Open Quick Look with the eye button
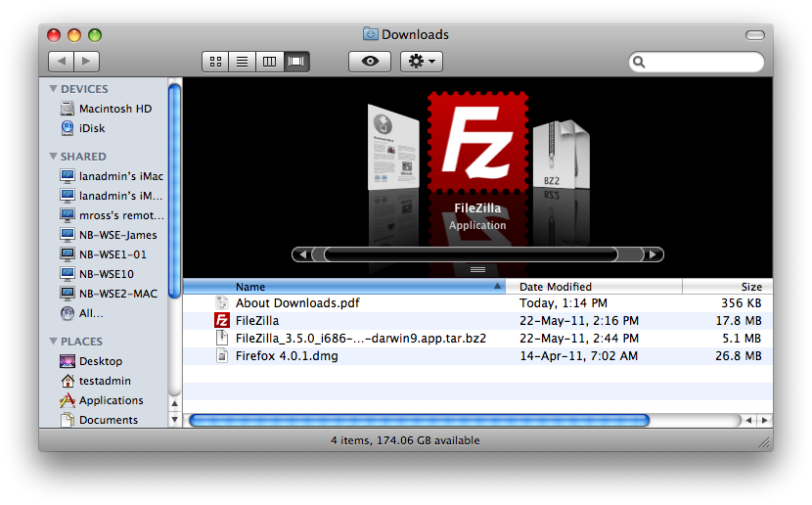 pos(370,62)
